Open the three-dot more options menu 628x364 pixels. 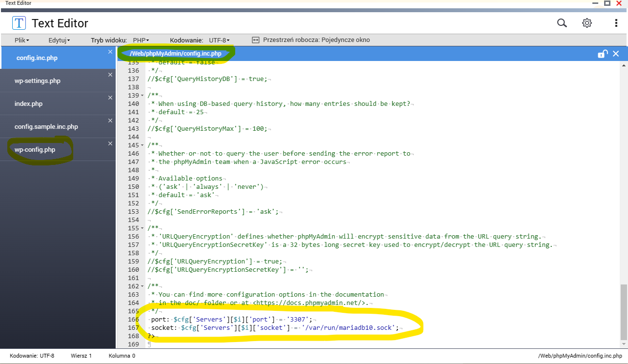click(616, 23)
